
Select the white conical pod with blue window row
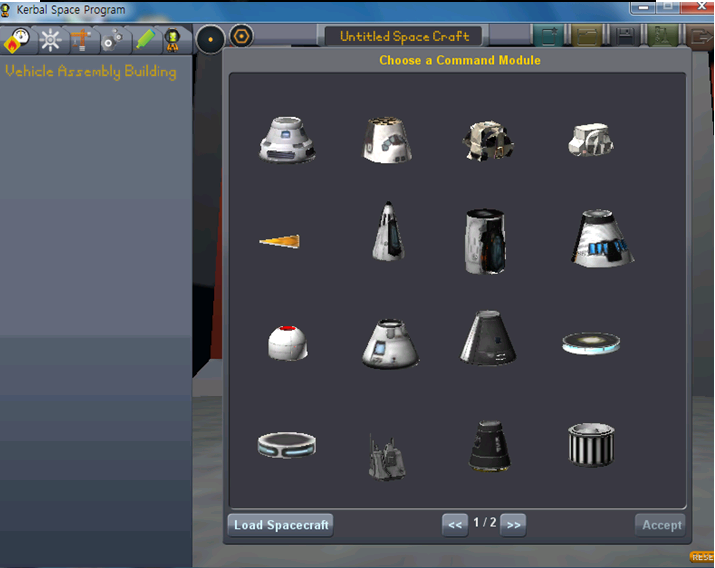tap(602, 238)
